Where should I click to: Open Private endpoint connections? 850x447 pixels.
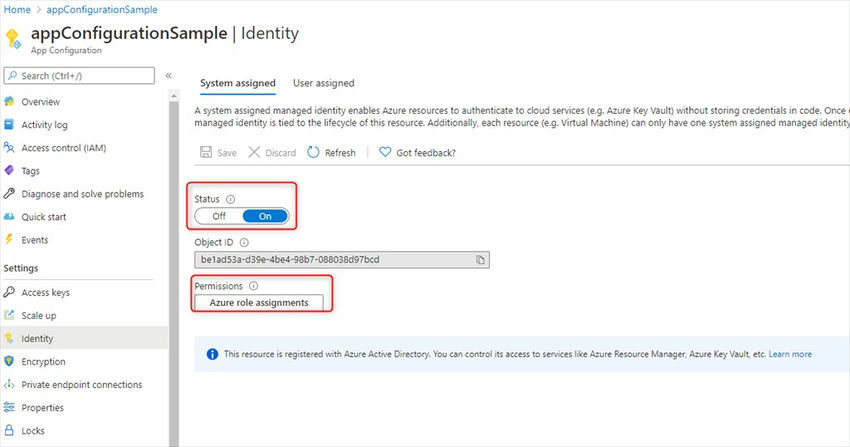84,384
